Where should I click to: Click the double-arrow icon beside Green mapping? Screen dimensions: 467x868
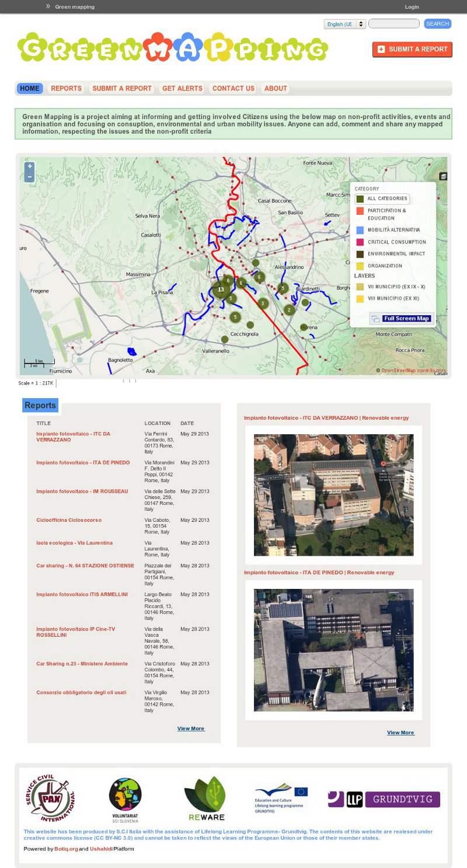point(48,6)
